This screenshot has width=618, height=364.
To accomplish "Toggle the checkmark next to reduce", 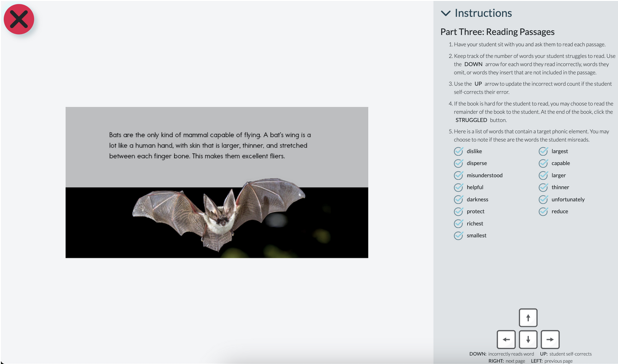I will click(543, 211).
